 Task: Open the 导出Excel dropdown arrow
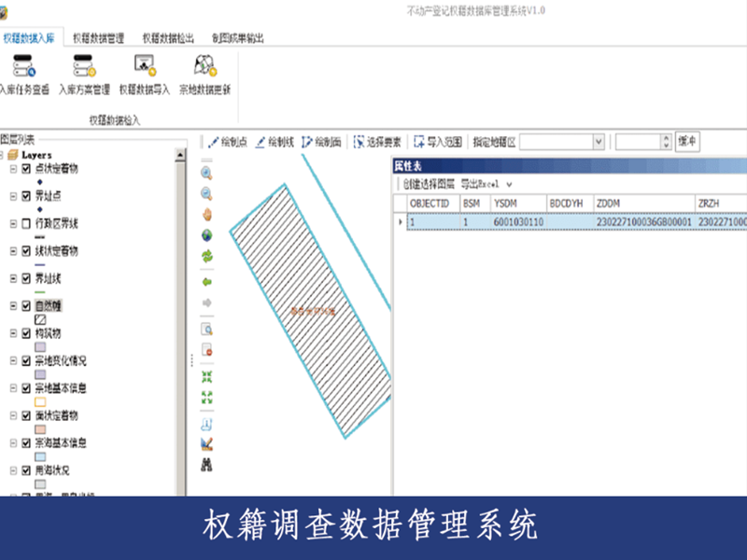click(508, 185)
